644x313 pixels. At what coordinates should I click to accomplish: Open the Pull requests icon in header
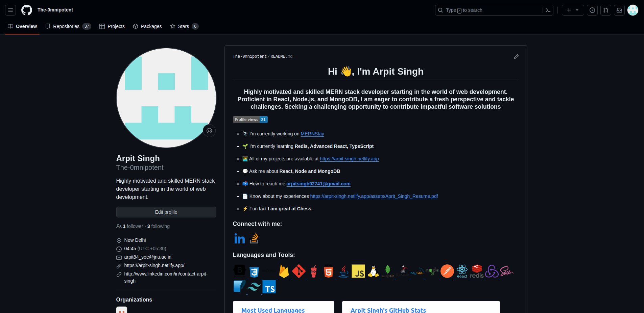(606, 10)
